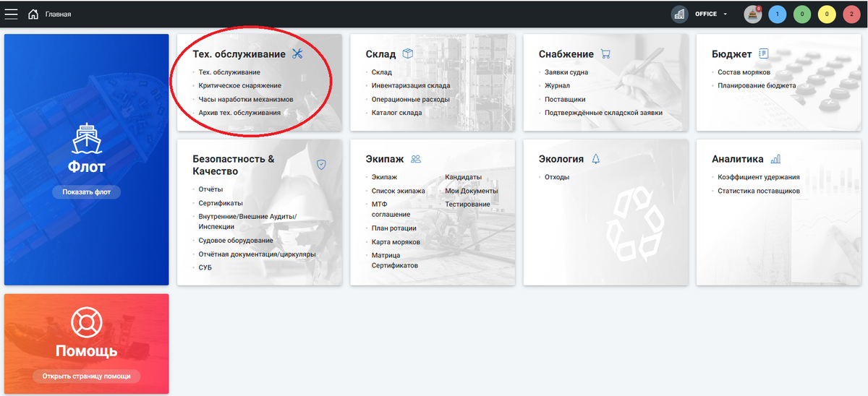This screenshot has width=868, height=396.
Task: Open the Матрица Сертификатов link
Action: pyautogui.click(x=395, y=260)
